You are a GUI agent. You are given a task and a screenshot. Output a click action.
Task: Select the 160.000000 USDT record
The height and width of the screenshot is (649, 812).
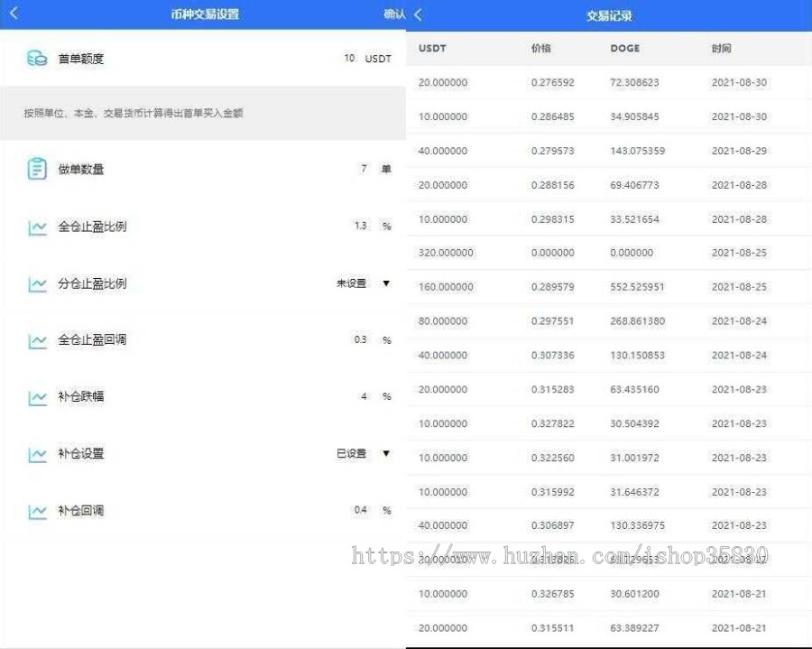coord(608,287)
